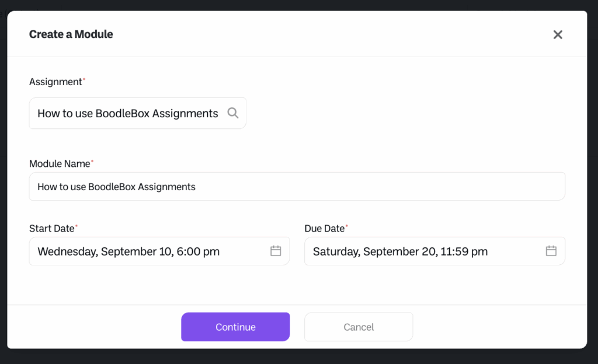Click the search magnifier icon in Assignment
Viewport: 598px width, 364px height.
[x=233, y=113]
